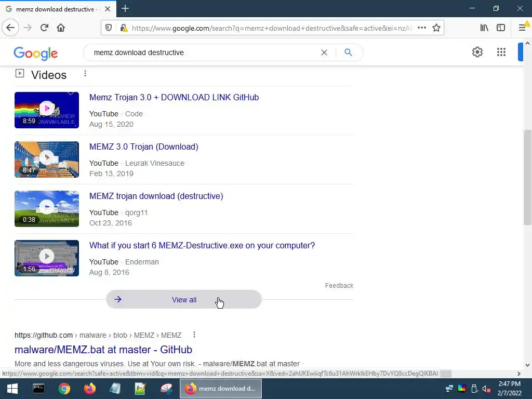The image size is (532, 399).
Task: Click in the Google search box
Action: coord(204,52)
